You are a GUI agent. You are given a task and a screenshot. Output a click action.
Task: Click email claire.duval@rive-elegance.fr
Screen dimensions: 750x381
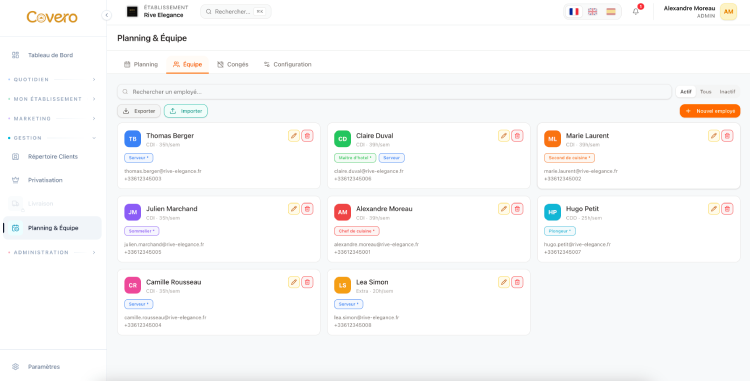point(369,171)
